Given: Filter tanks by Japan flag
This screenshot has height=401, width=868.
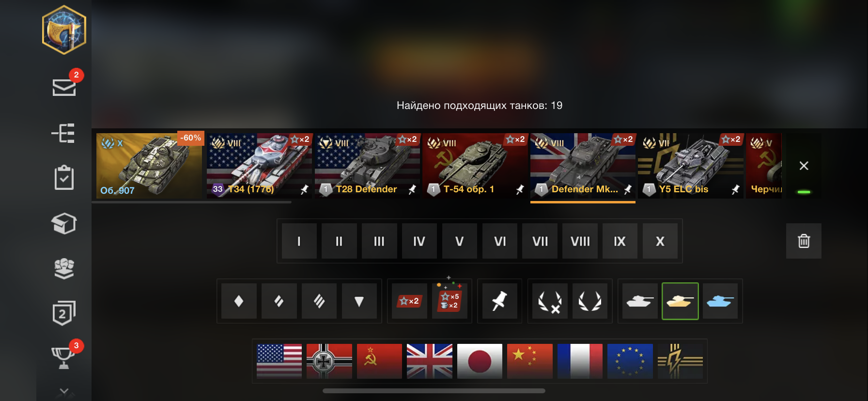Looking at the screenshot, I should pyautogui.click(x=480, y=361).
